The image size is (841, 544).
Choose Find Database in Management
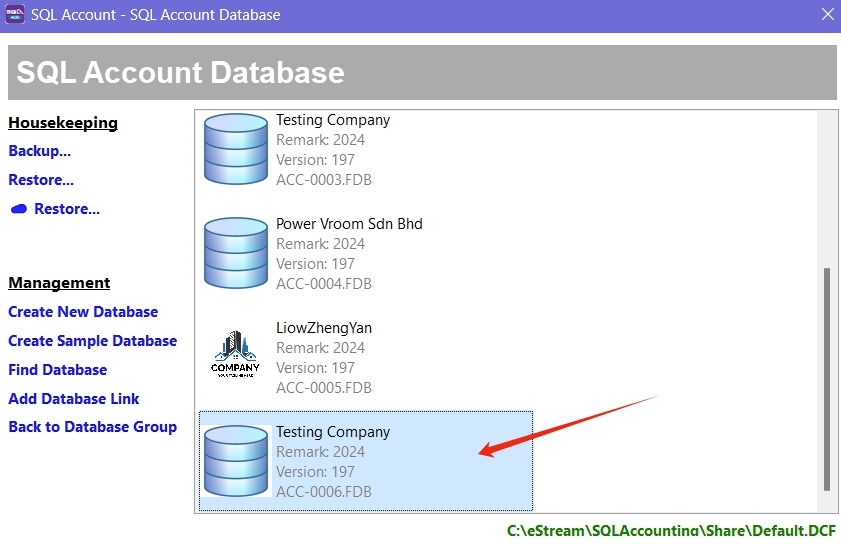point(58,370)
